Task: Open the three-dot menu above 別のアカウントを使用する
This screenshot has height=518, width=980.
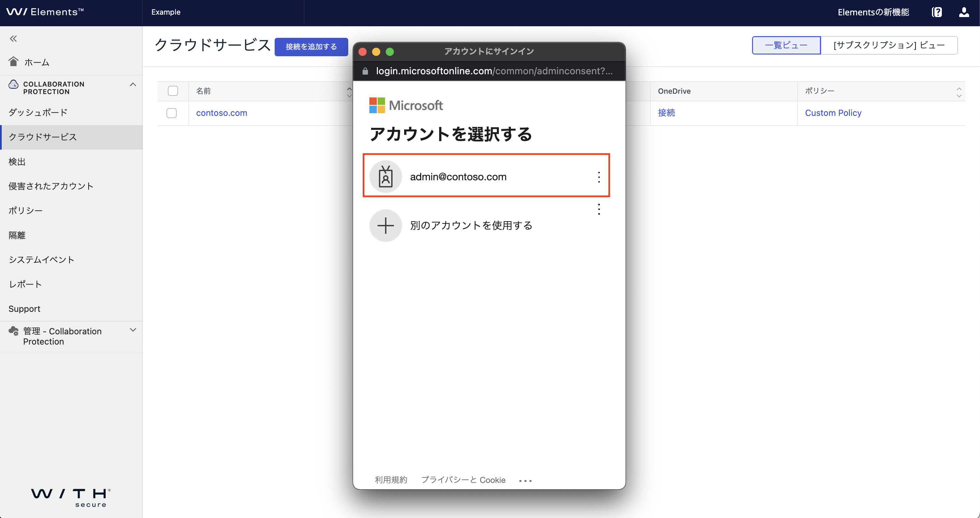Action: (599, 209)
